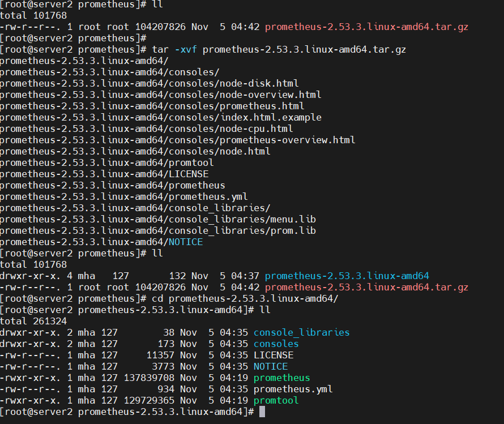
Task: Click the blue NOTICE text in the tar output
Action: pos(186,242)
